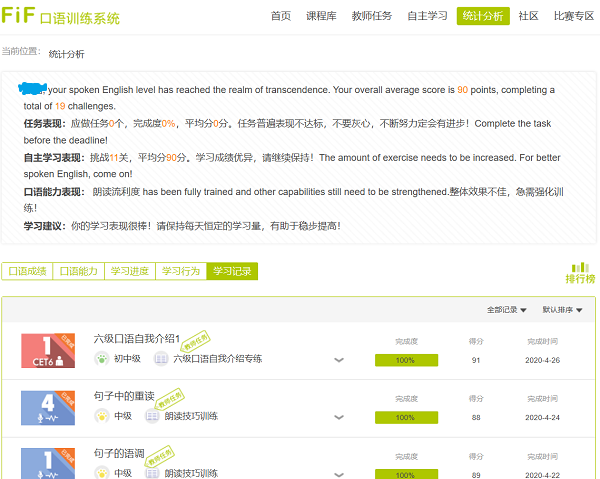Click the 统计分析 breadcrumb text
Viewport: 600px width, 479px height.
(x=66, y=54)
